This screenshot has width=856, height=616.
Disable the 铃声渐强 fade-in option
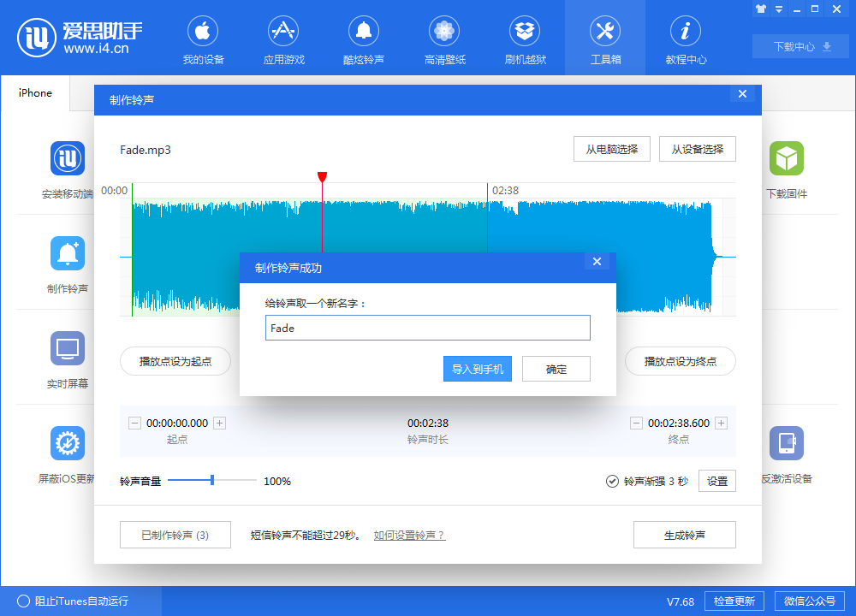coord(611,481)
